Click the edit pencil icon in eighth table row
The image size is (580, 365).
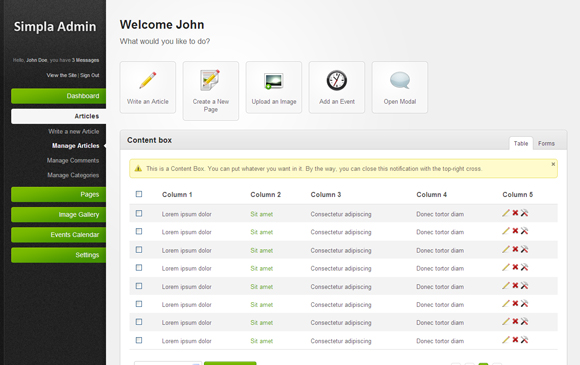[506, 340]
